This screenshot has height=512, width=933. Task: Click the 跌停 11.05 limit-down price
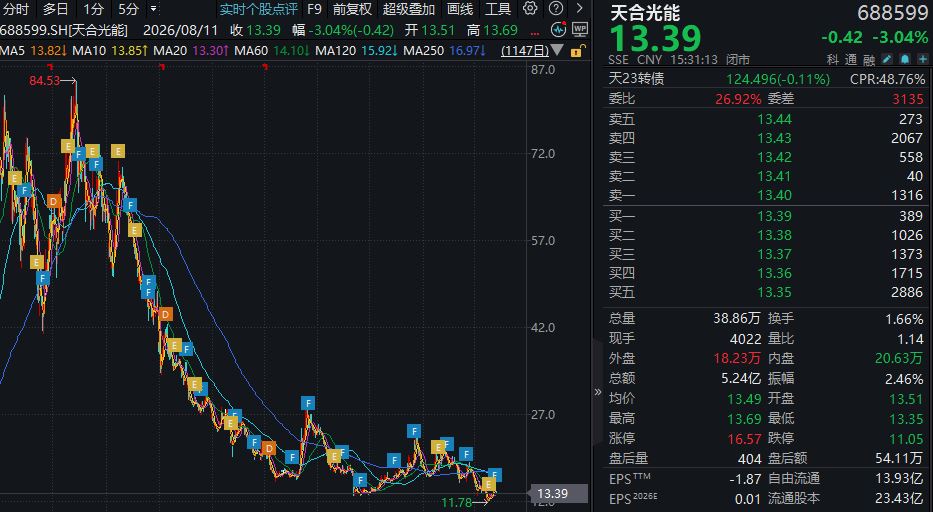click(x=906, y=439)
